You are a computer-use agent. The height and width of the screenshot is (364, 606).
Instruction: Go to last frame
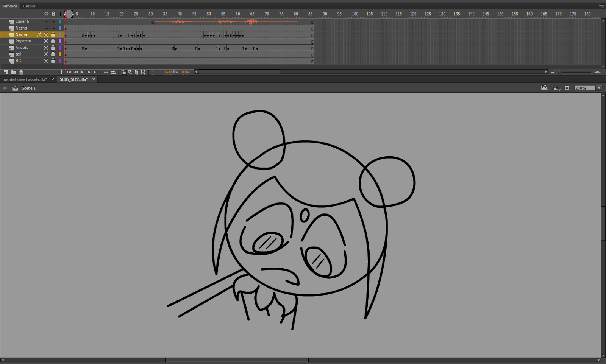tap(95, 72)
